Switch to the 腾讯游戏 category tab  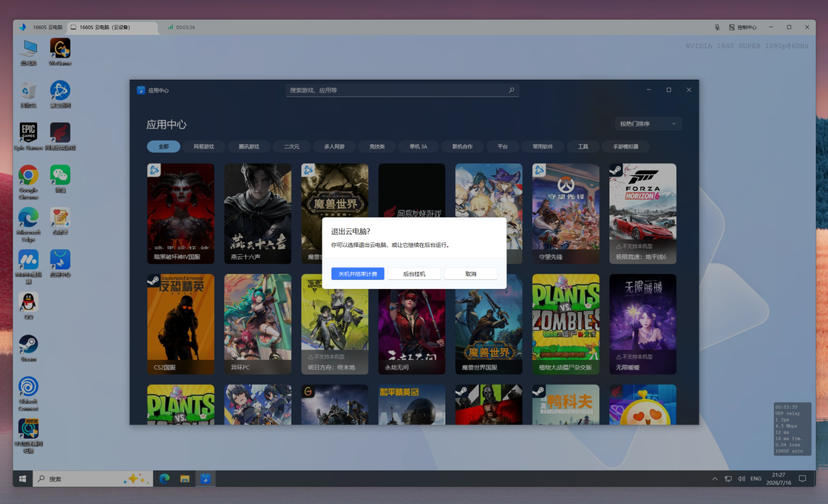[248, 146]
